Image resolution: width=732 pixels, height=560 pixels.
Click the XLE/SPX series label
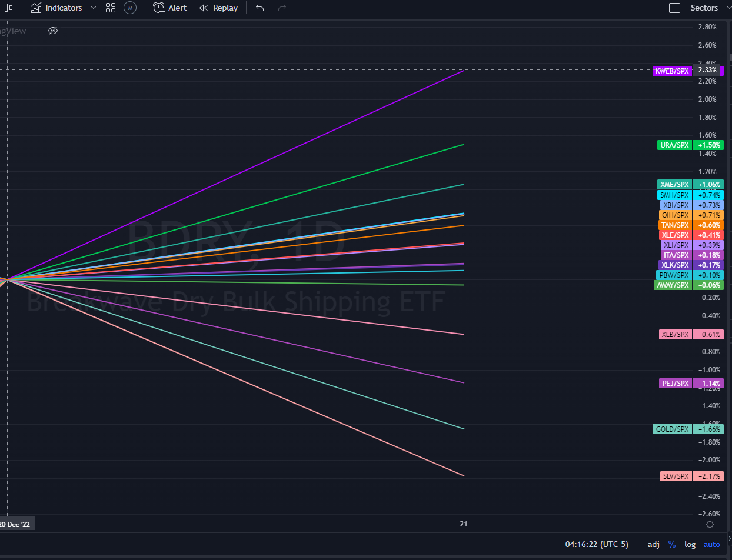click(x=674, y=235)
